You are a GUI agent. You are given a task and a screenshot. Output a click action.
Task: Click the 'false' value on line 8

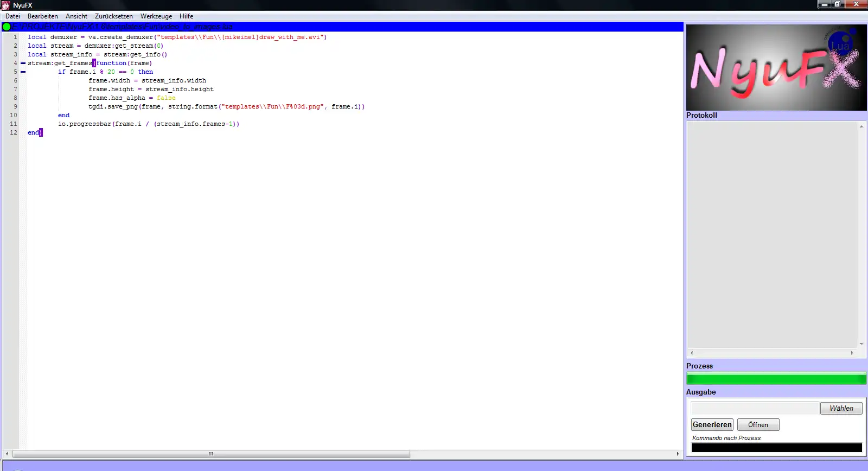coord(166,98)
